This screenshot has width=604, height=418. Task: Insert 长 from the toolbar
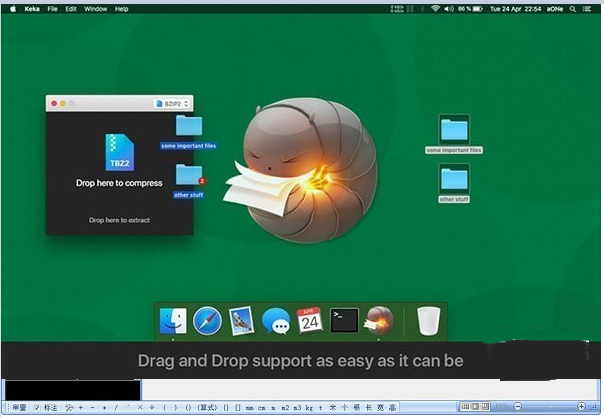(369, 407)
